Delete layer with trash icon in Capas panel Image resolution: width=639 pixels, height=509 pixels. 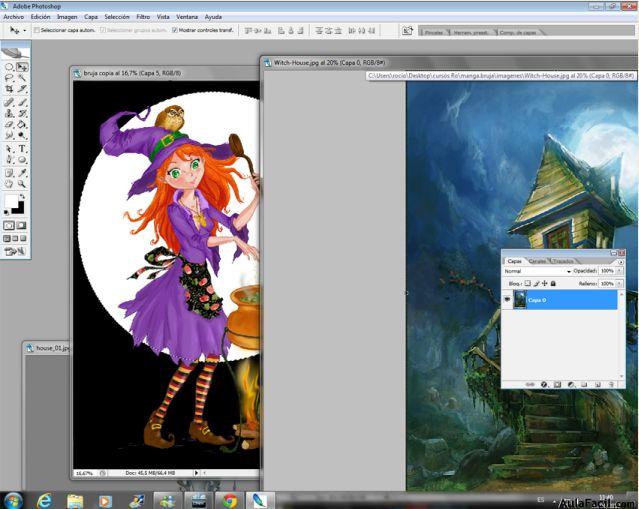point(611,384)
